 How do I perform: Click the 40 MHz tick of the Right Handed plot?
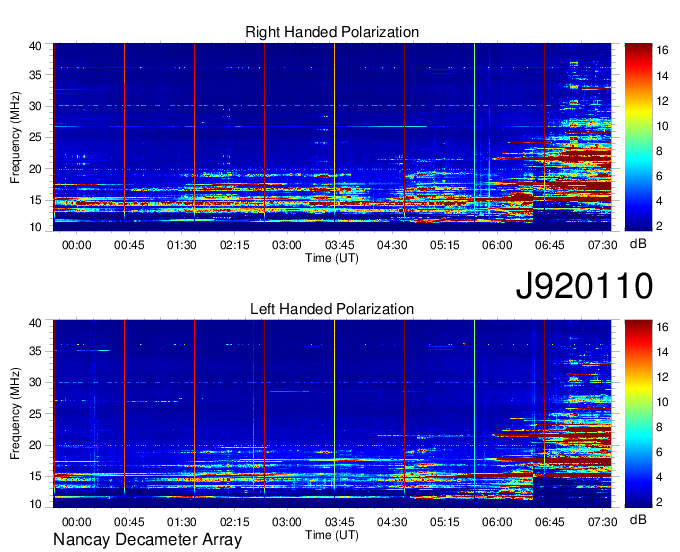(35, 46)
